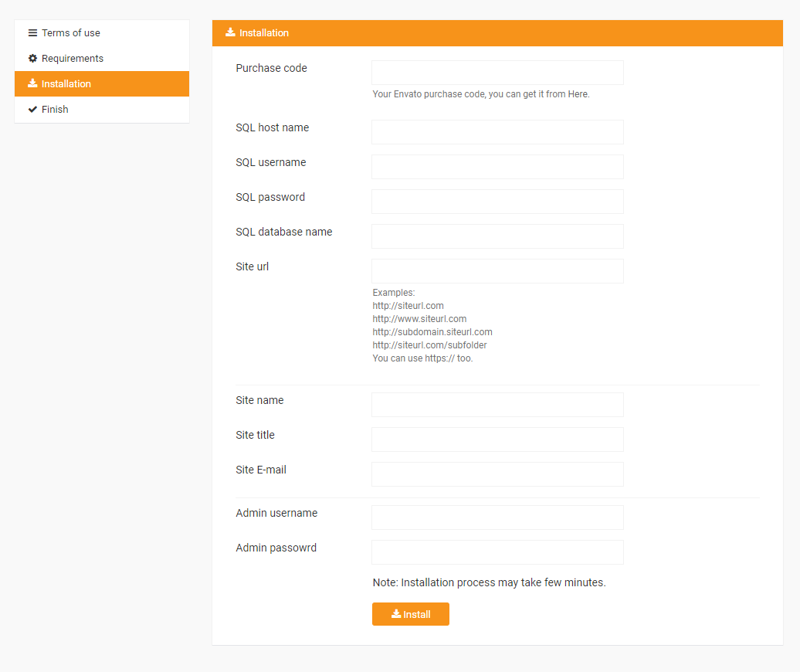Image resolution: width=800 pixels, height=672 pixels.
Task: Click into the Site E-mail field
Action: (x=497, y=474)
